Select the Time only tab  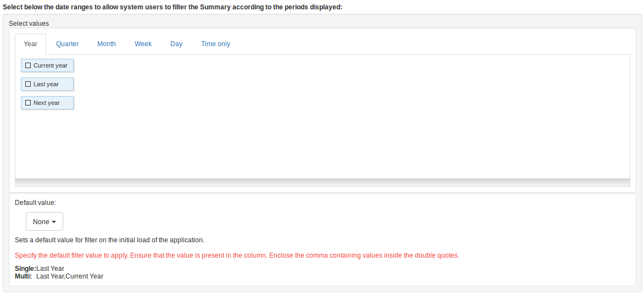coord(215,44)
